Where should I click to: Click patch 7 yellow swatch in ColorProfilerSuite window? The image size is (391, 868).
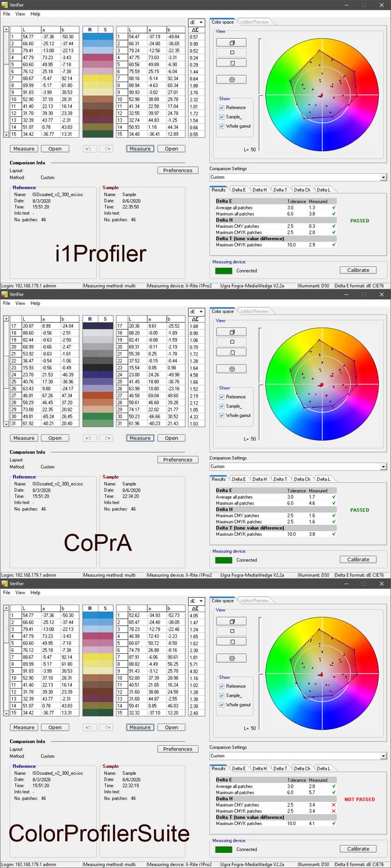point(98,657)
